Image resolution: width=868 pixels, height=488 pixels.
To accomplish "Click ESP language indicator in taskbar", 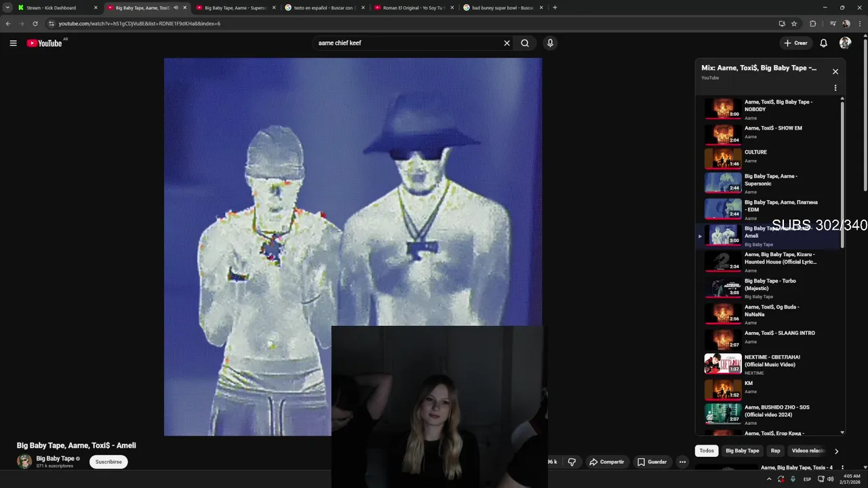I will point(807,479).
